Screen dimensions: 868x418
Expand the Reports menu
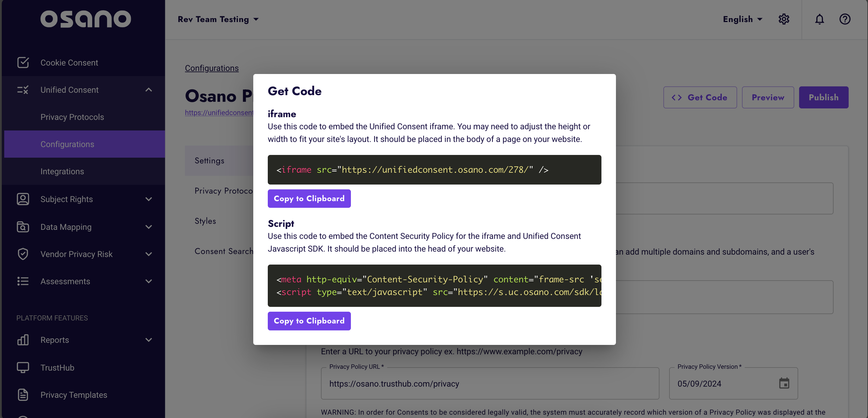pos(149,339)
